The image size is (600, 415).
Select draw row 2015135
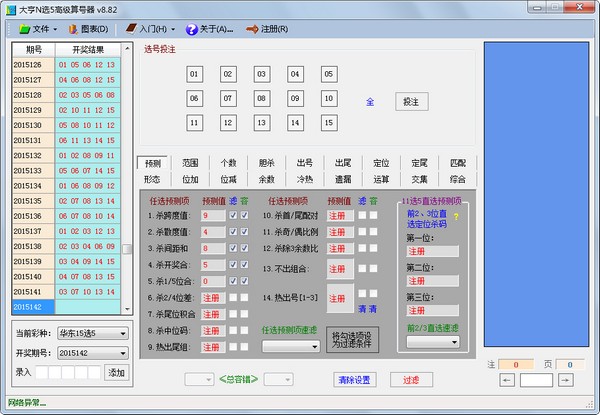pos(66,201)
